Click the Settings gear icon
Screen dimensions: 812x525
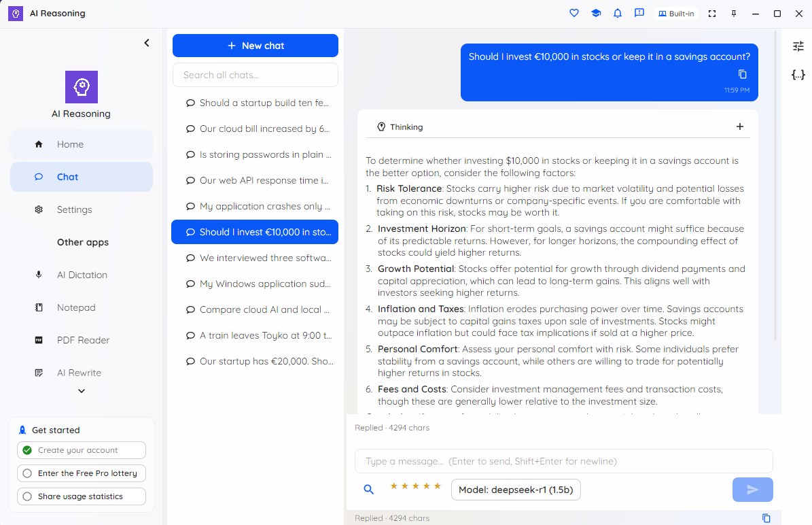click(x=38, y=209)
